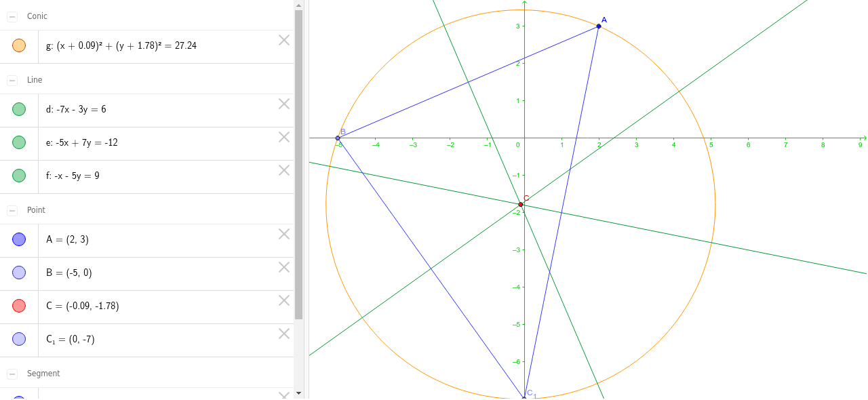This screenshot has width=868, height=400.
Task: Toggle visibility of point B entry
Action: click(19, 273)
